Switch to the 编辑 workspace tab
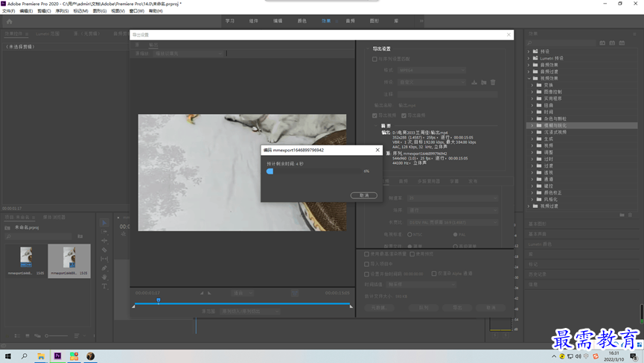This screenshot has width=644, height=363. tap(278, 21)
